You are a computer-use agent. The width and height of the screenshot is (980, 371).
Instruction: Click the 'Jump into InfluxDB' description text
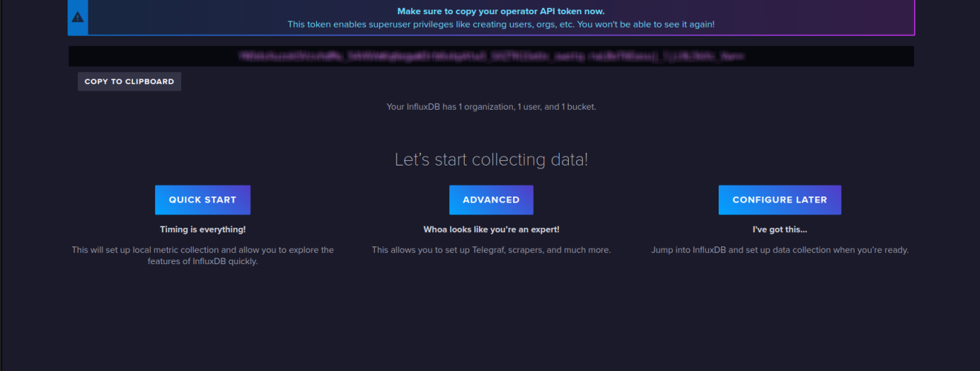[x=780, y=250]
